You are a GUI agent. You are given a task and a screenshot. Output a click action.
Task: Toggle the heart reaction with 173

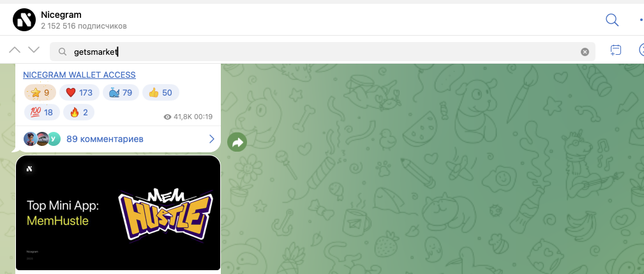(x=79, y=92)
